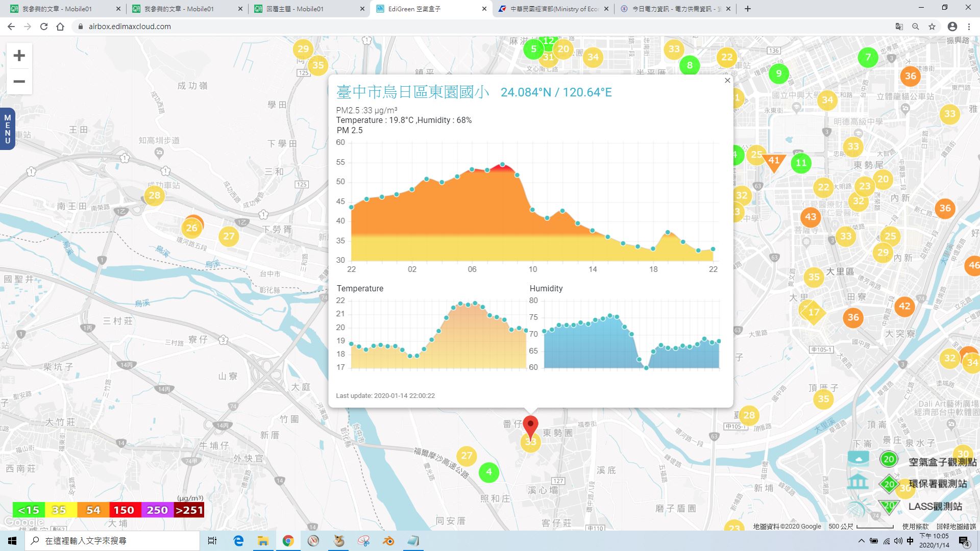This screenshot has height=551, width=980.
Task: Reload the current page
Action: point(44,27)
